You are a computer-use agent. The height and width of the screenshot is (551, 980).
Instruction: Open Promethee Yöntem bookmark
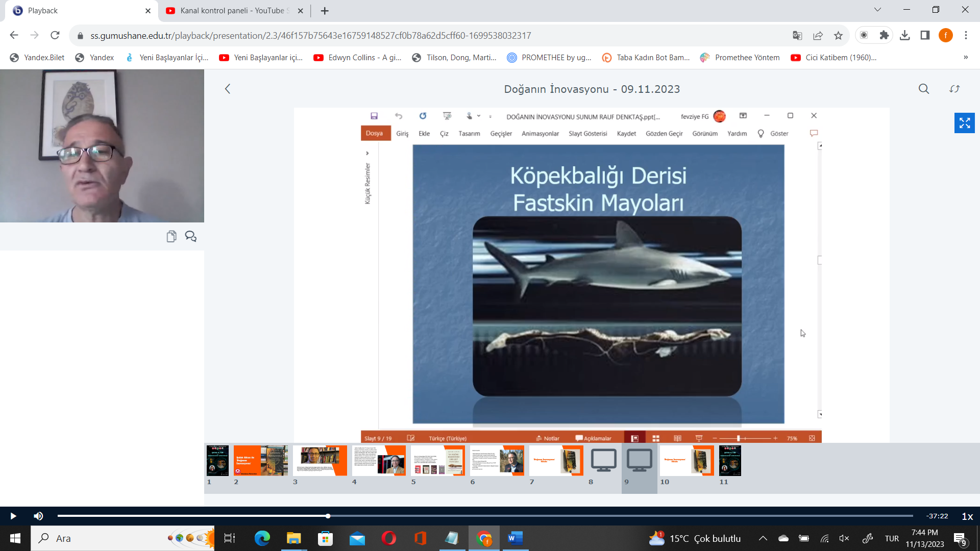coord(740,58)
